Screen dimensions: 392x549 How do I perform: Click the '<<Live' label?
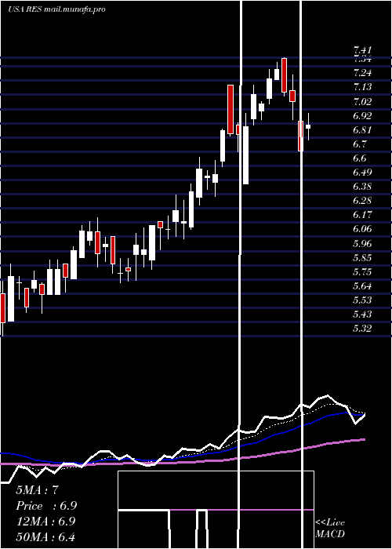pos(330,523)
